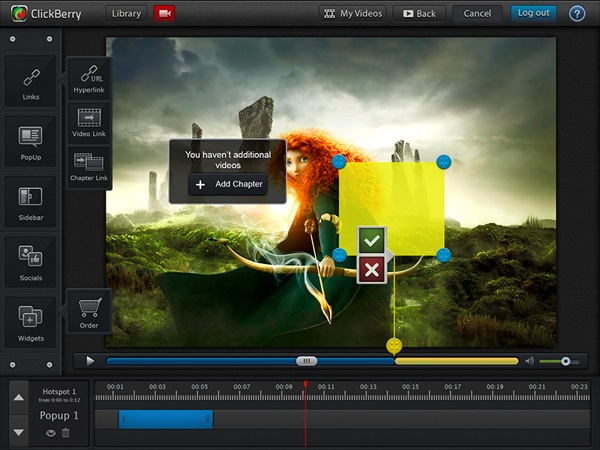Delete Popup 1 with the trash icon
600x450 pixels.
pos(66,433)
